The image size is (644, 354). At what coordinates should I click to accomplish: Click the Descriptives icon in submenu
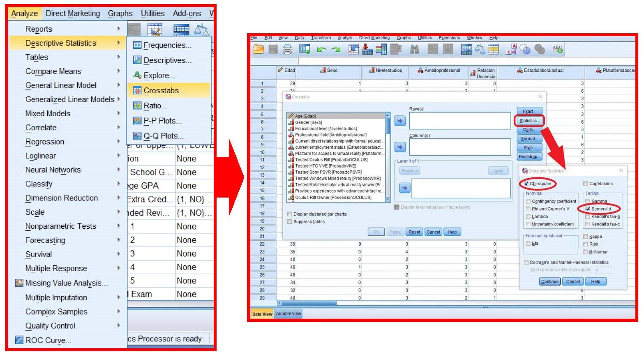click(x=137, y=60)
